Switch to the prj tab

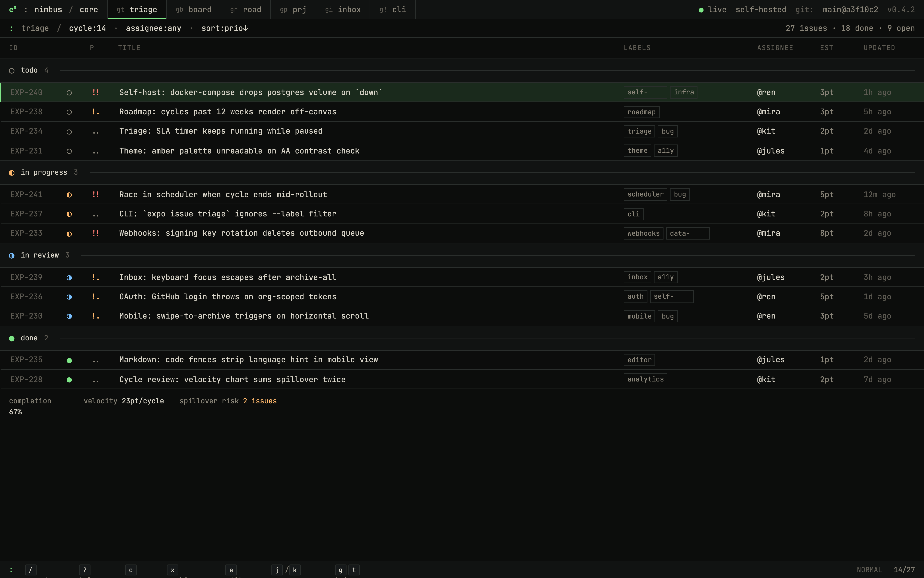coord(293,10)
